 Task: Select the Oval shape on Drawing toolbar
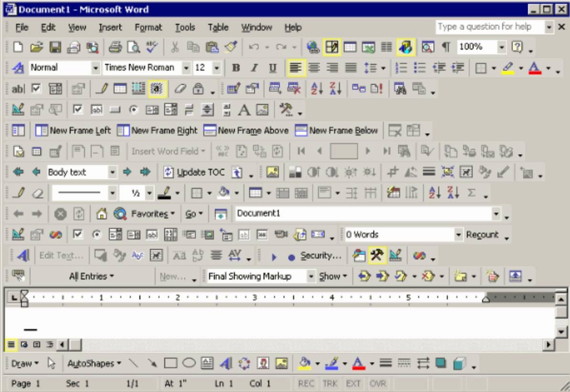click(189, 363)
